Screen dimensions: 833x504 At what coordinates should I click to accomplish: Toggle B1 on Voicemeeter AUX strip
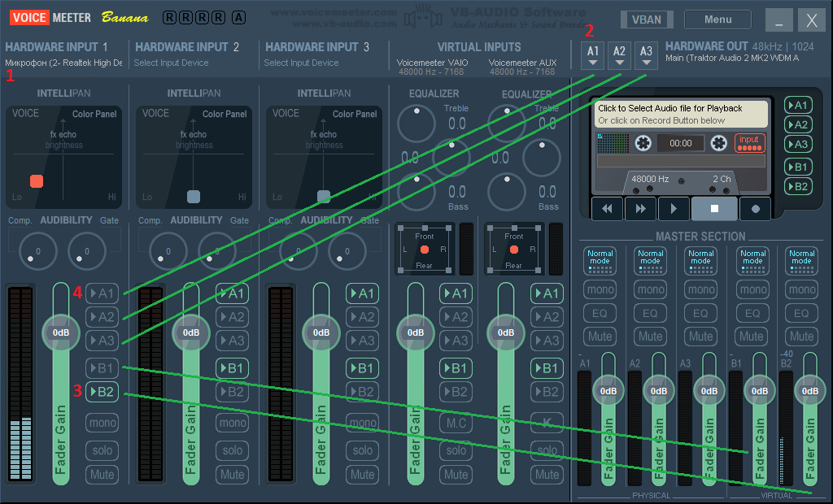tap(547, 368)
